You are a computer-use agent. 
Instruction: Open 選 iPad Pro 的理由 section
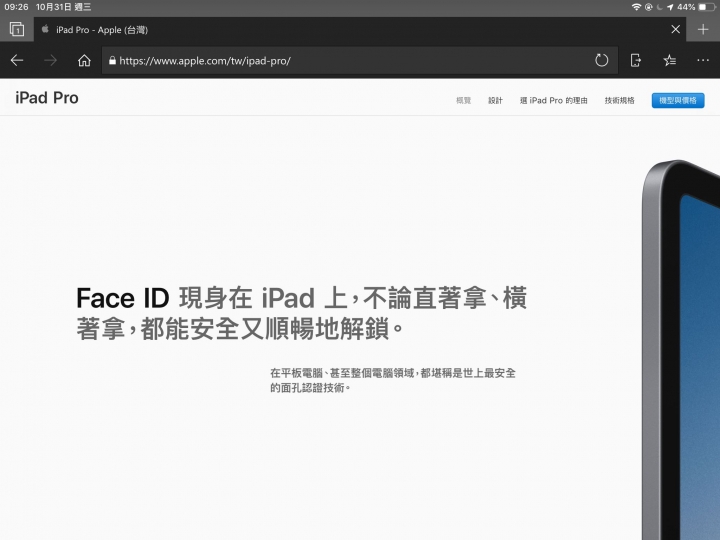tap(553, 101)
